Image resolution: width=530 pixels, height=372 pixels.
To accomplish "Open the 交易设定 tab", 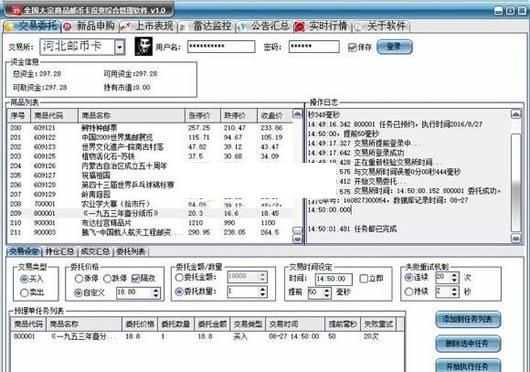I will tap(24, 252).
